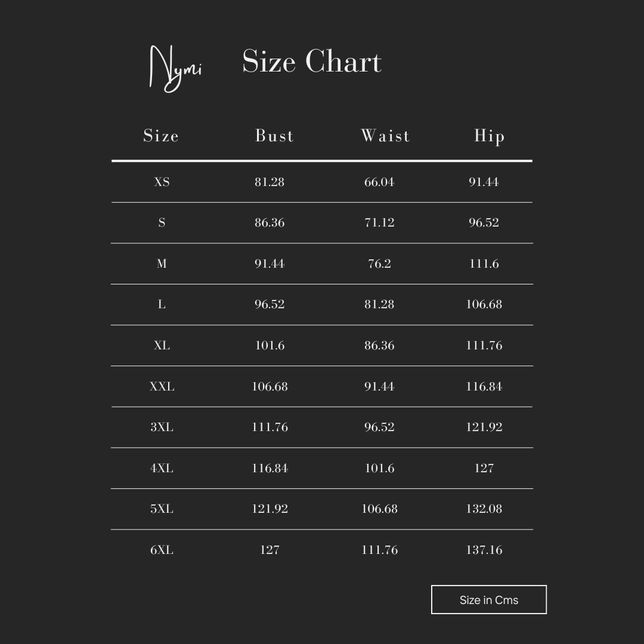The height and width of the screenshot is (644, 644).
Task: Click the XXL size row label
Action: (162, 386)
